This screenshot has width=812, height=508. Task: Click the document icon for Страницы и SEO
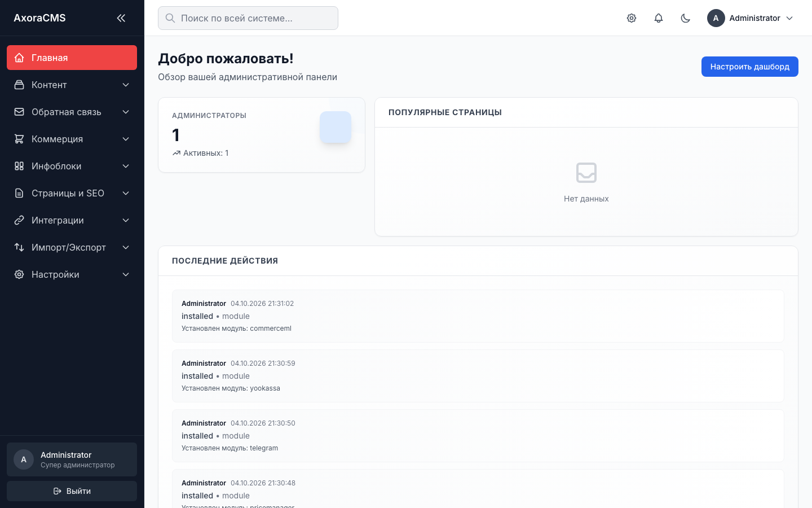(19, 193)
